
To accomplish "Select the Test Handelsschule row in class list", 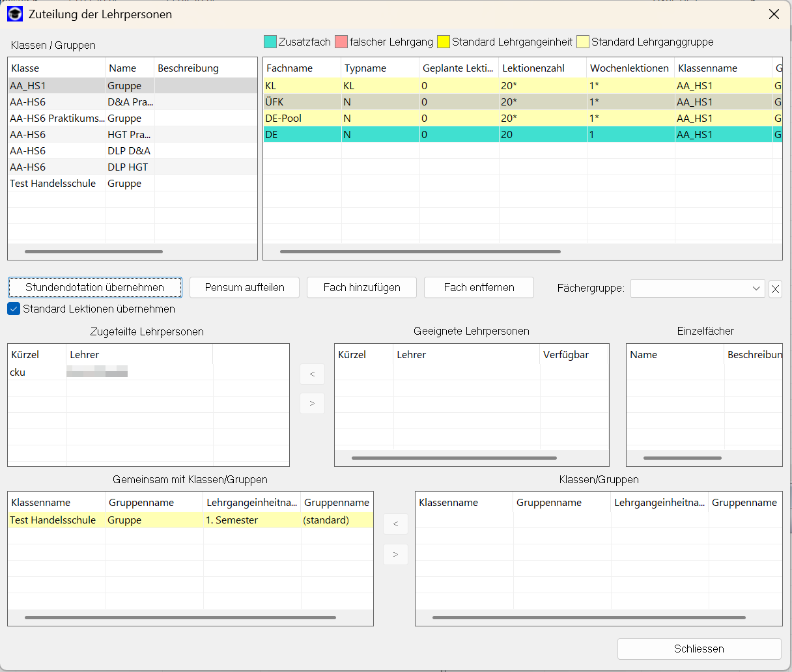I will coord(53,184).
